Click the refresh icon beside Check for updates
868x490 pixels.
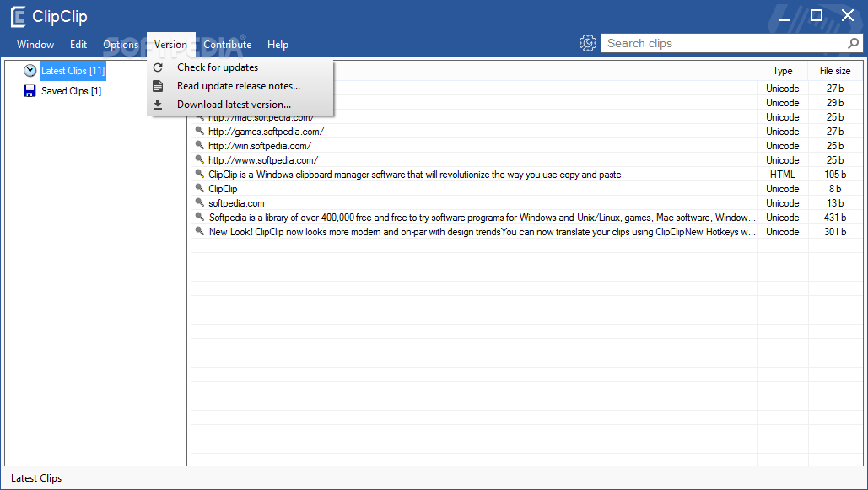pyautogui.click(x=158, y=67)
